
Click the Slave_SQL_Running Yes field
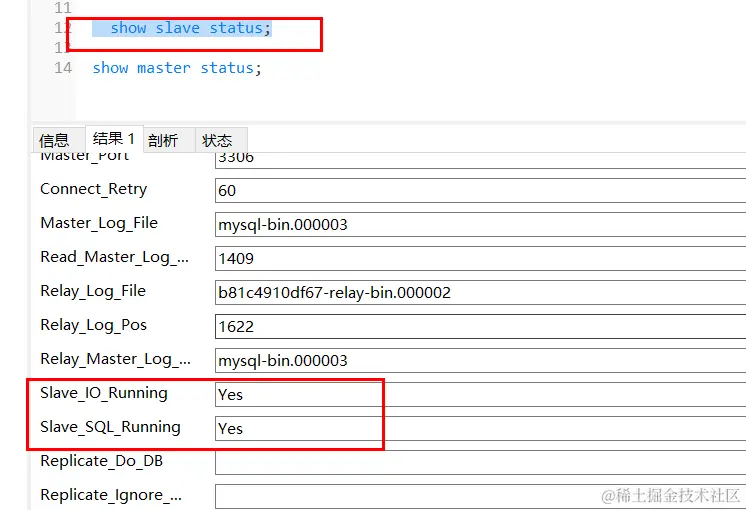481,428
